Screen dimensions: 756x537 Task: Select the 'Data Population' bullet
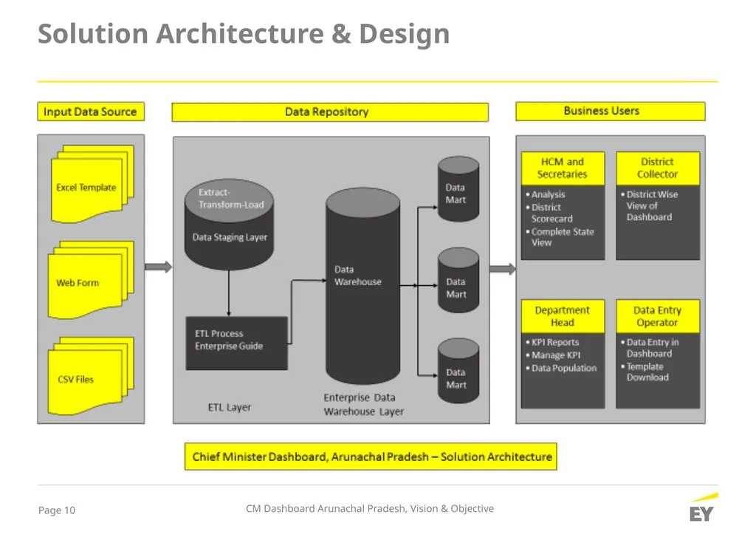pyautogui.click(x=561, y=368)
